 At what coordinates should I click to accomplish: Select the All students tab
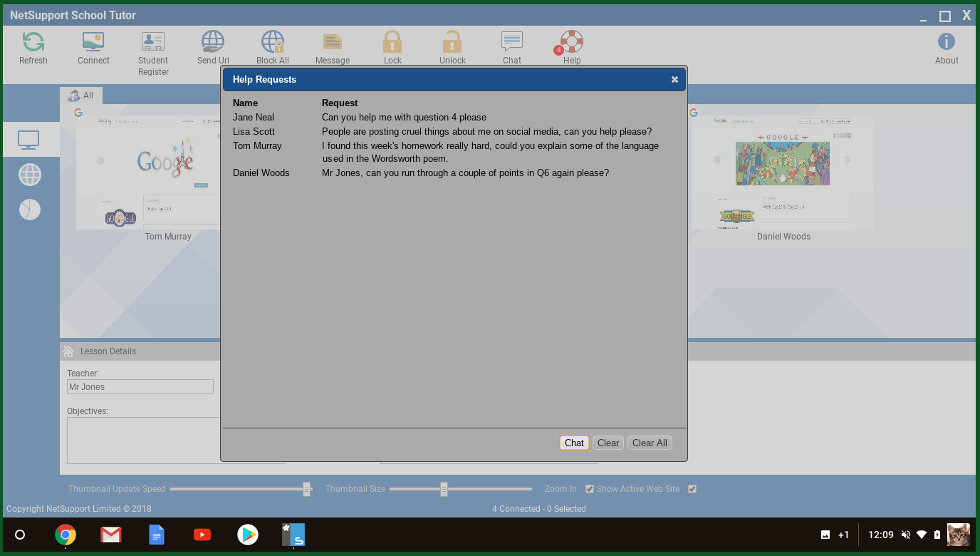pyautogui.click(x=81, y=96)
